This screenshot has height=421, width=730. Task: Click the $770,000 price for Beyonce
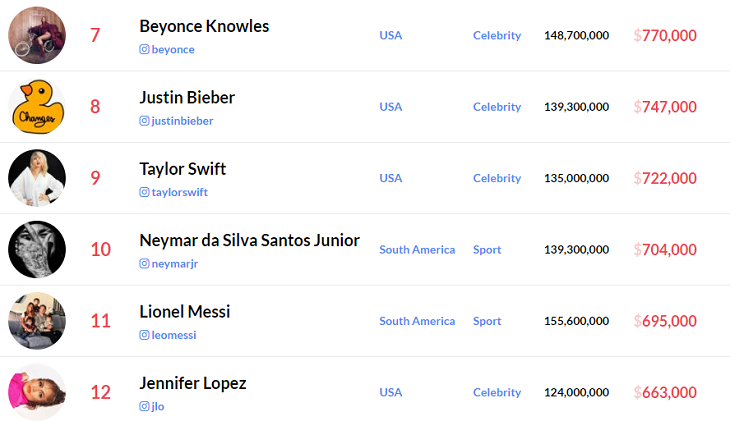click(665, 36)
